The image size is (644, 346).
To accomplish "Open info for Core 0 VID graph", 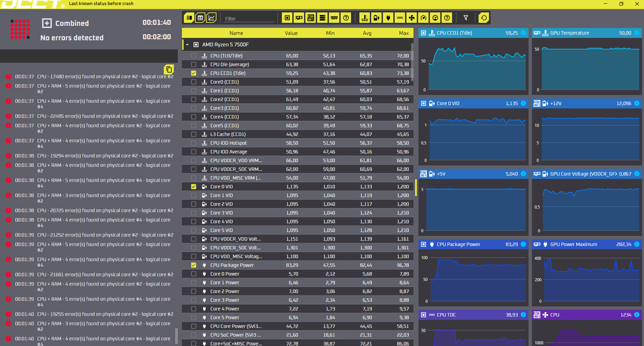I will [523, 103].
